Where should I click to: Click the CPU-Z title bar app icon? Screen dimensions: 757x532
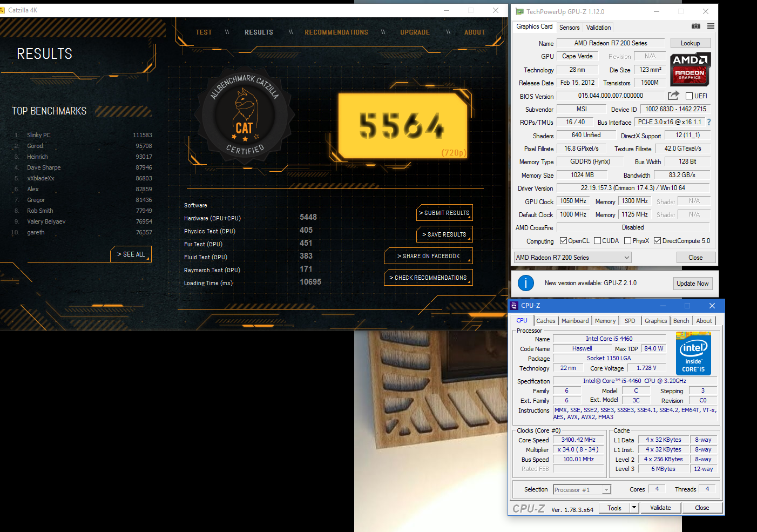(514, 306)
